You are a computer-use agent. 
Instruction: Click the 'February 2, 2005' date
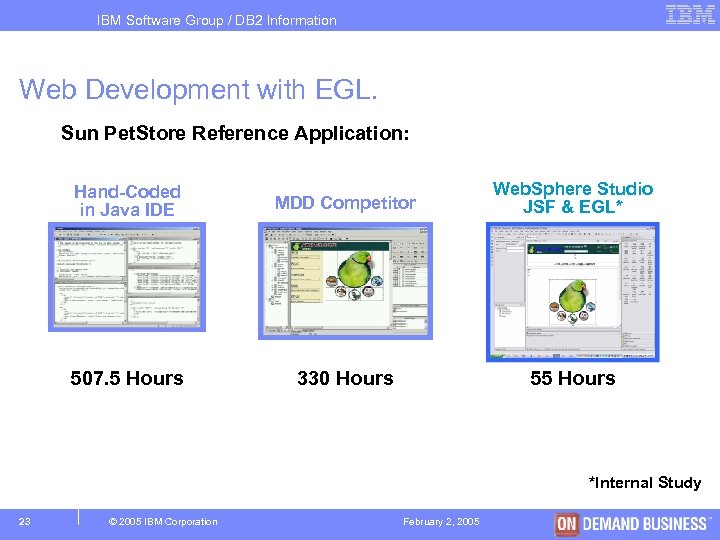(x=441, y=522)
